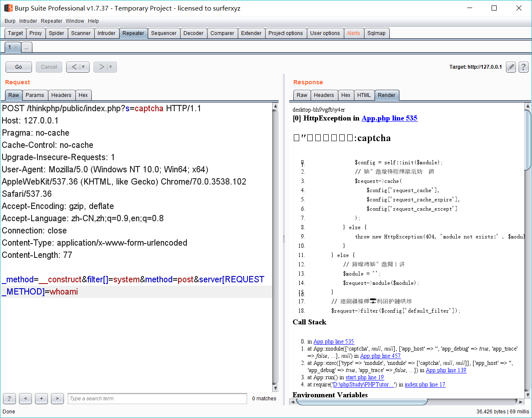
Task: Click the request scrollbar down arrow
Action: pyautogui.click(x=275, y=389)
